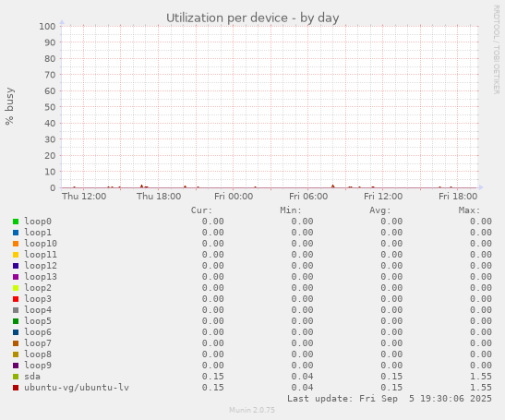Select the loop8 legend label
The height and width of the screenshot is (420, 505).
pyautogui.click(x=38, y=354)
